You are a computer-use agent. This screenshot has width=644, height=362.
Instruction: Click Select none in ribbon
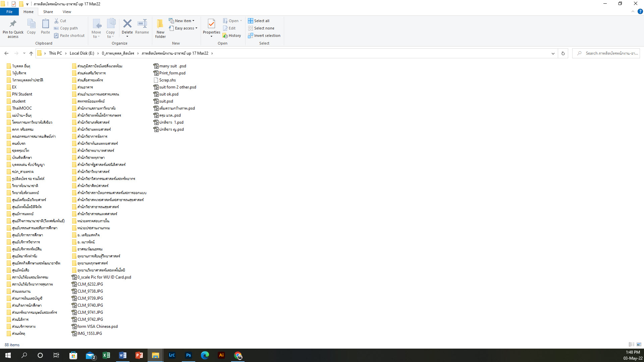(261, 28)
